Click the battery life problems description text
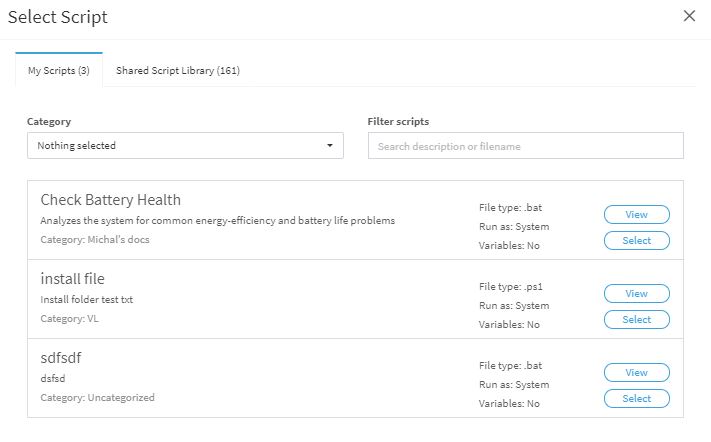 pyautogui.click(x=218, y=220)
